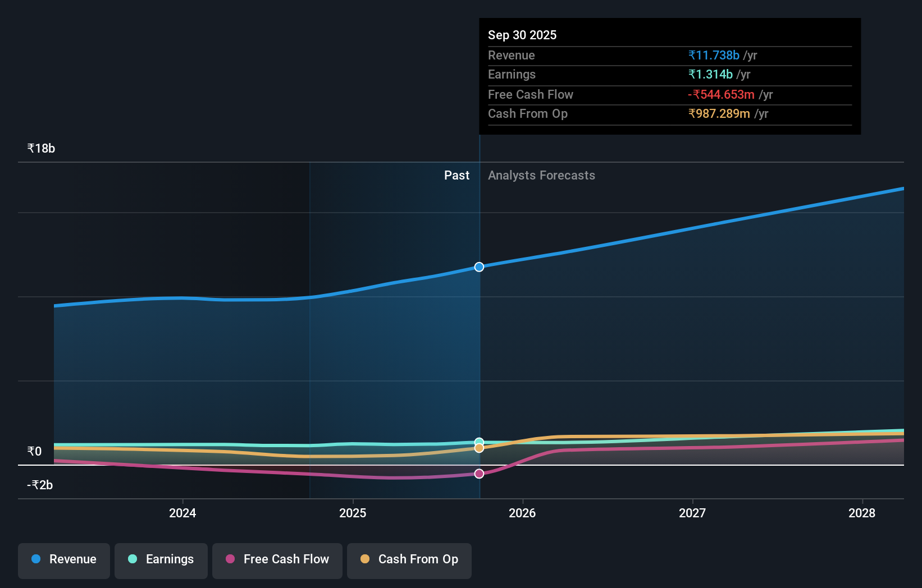Click the Cash From Op legend button
Screen dimensions: 922x588
pos(409,559)
